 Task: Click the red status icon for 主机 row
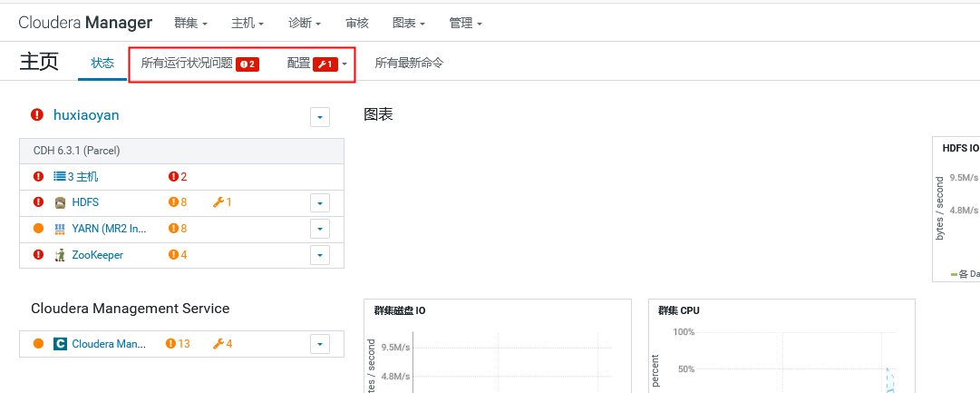pyautogui.click(x=39, y=176)
